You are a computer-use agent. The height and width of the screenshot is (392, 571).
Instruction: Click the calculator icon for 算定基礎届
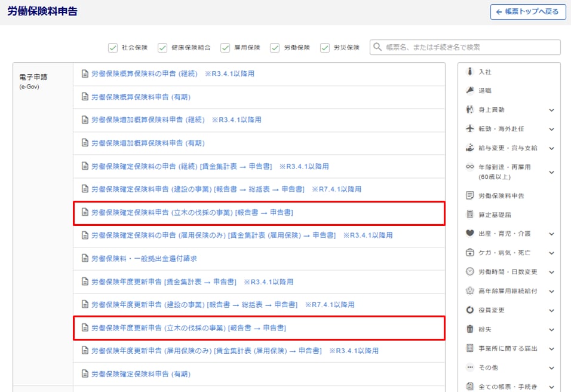point(470,215)
